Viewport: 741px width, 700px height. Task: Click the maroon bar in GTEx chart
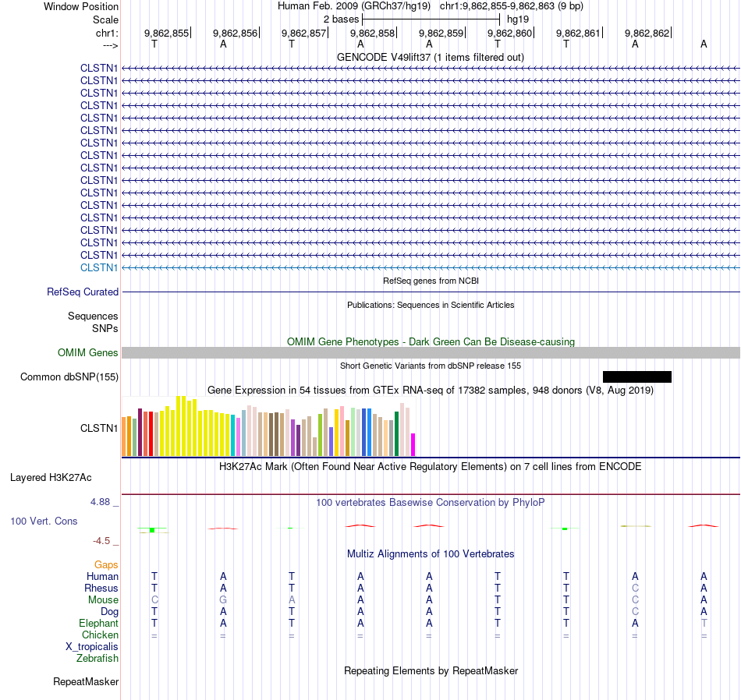[x=140, y=432]
